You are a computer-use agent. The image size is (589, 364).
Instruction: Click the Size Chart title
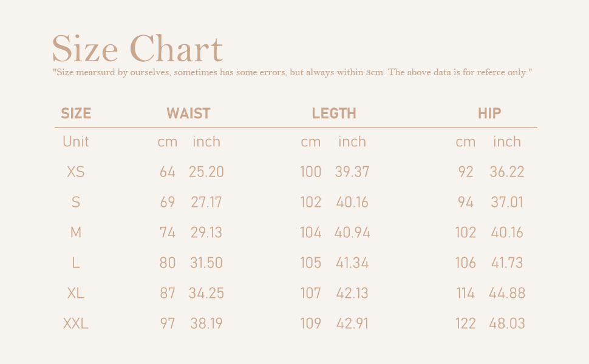[137, 48]
